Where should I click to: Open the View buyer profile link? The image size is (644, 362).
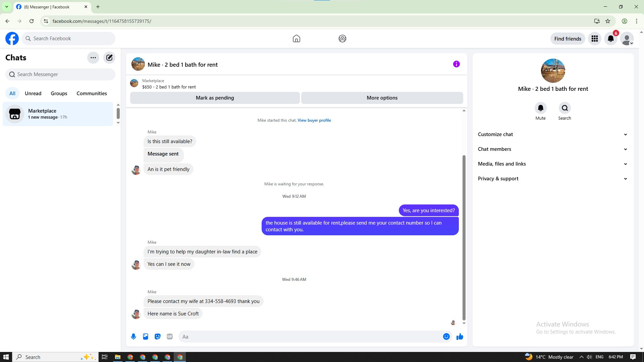point(314,120)
